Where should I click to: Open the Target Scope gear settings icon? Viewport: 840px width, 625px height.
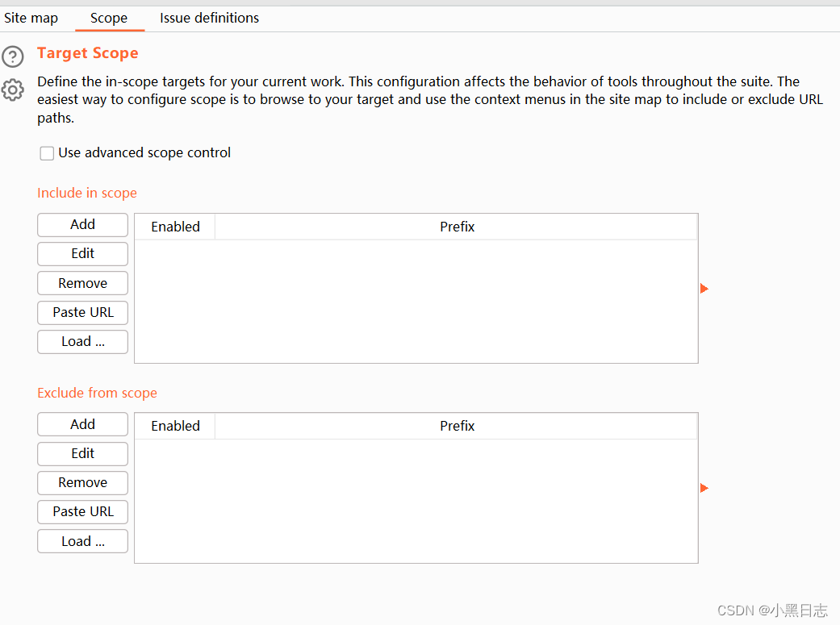(x=13, y=90)
